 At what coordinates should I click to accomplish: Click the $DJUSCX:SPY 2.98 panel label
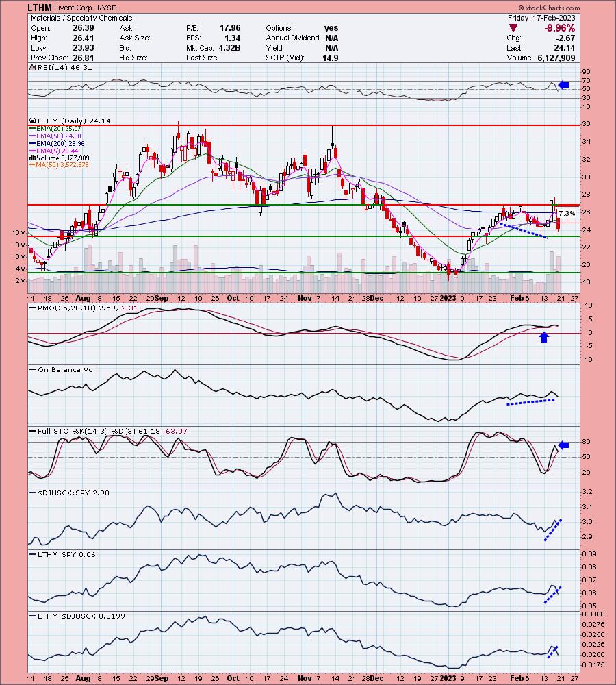pos(69,493)
